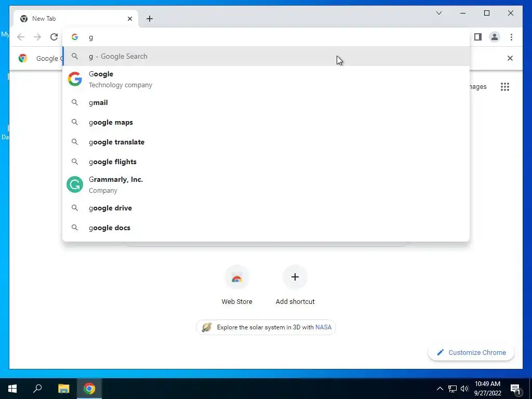The image size is (532, 399).
Task: Show hidden system tray icons
Action: coord(440,389)
